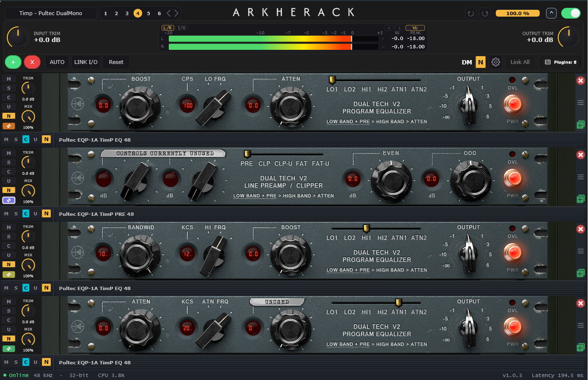This screenshot has width=588, height=380.
Task: Open the Timp - Pultec DualMono preset dropdown
Action: pos(50,13)
